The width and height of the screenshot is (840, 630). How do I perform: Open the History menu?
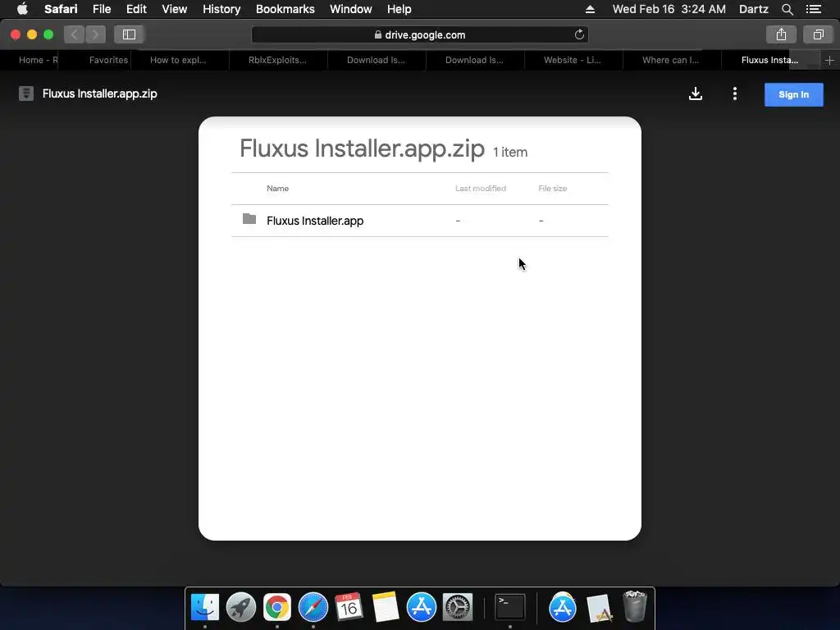(221, 9)
